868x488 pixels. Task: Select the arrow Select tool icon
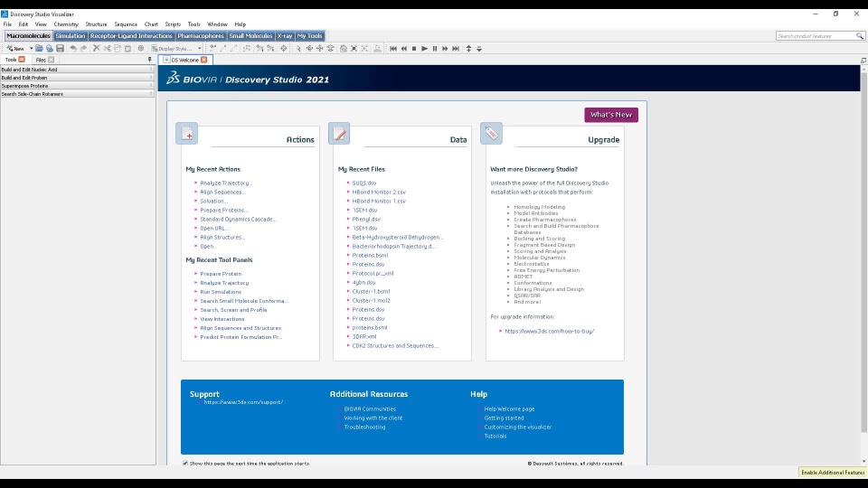(298, 49)
